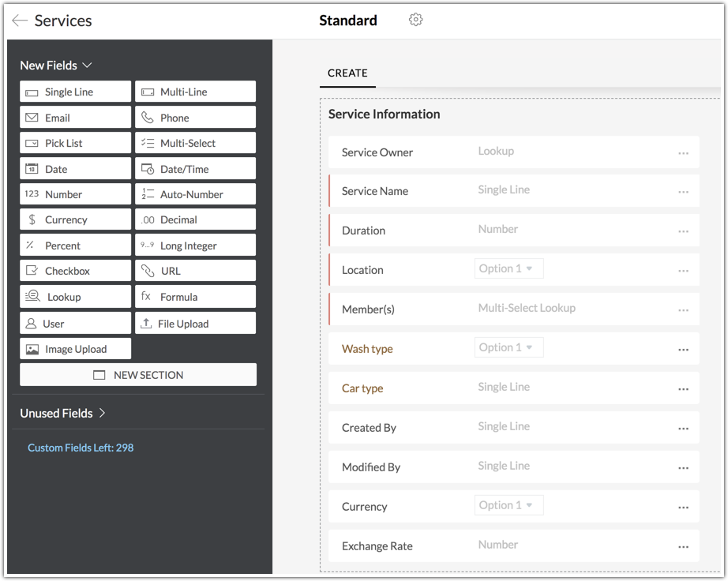Click the Currency field dollar icon
This screenshot has height=581, width=728.
tap(32, 219)
